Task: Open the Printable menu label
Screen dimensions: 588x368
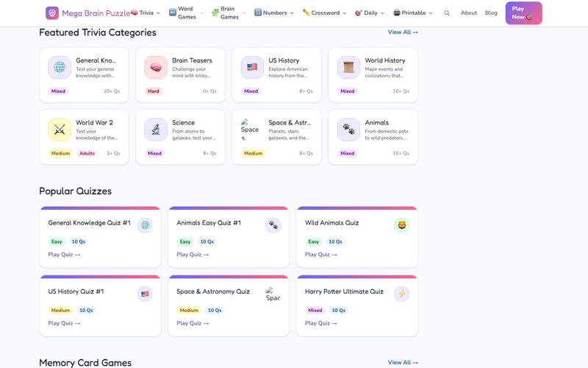Action: (x=414, y=13)
